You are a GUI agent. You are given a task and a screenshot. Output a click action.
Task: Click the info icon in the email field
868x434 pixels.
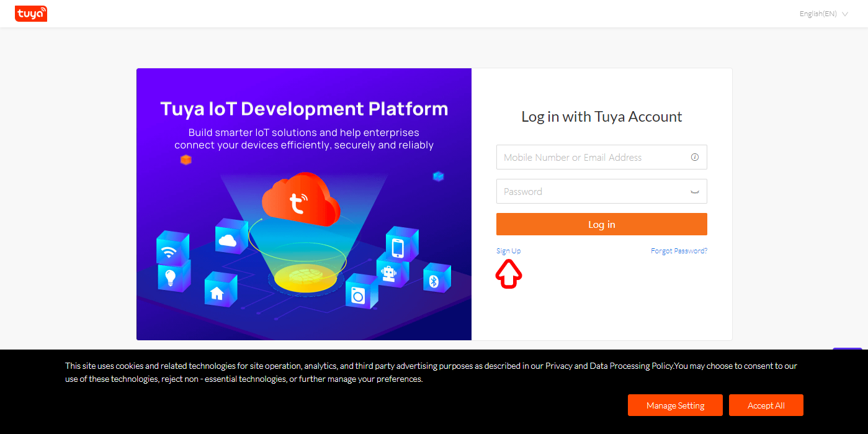pyautogui.click(x=694, y=157)
